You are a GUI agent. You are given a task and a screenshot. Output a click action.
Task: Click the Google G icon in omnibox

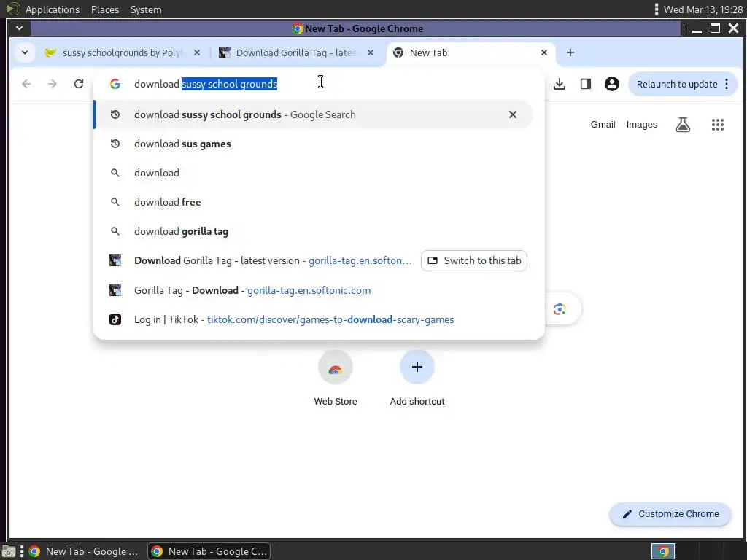[115, 84]
